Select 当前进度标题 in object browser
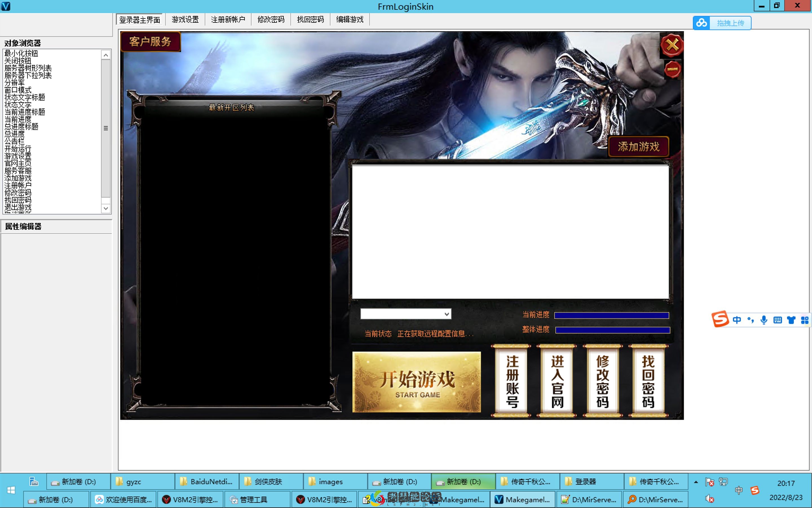 click(25, 112)
